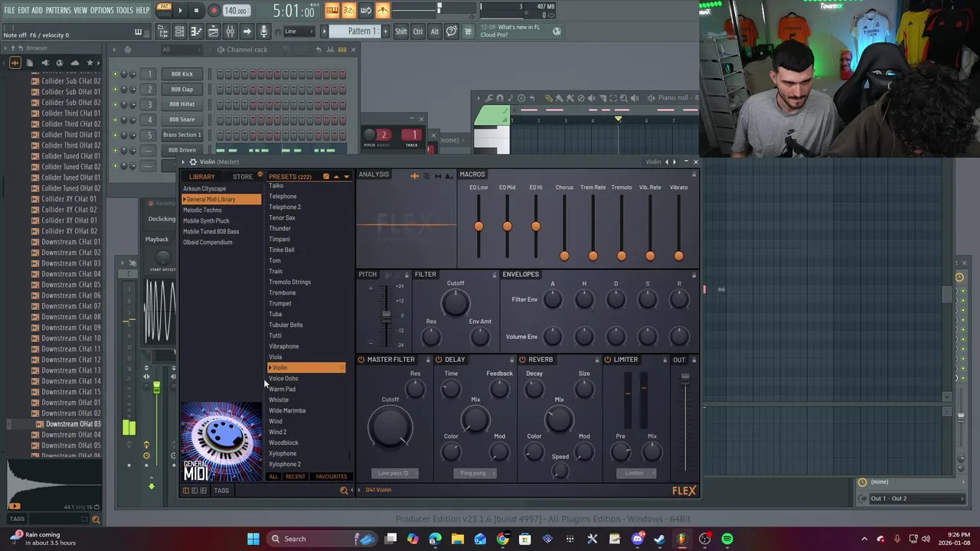Select previous preset with FLEX up arrow
The image size is (980, 551).
click(x=336, y=177)
